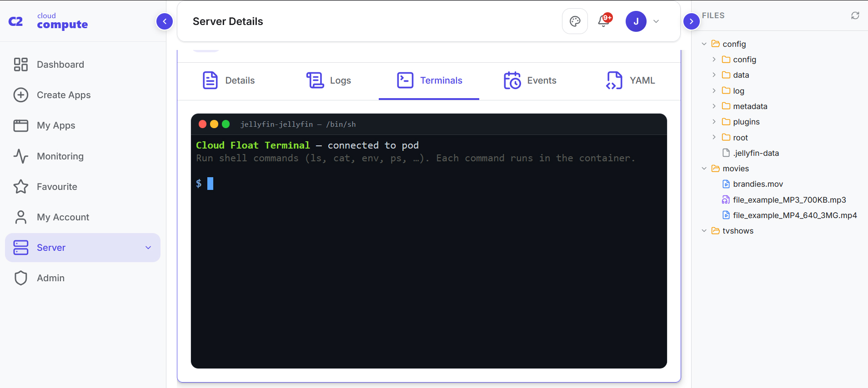Image resolution: width=868 pixels, height=388 pixels.
Task: Open Monitoring page
Action: coord(83,156)
